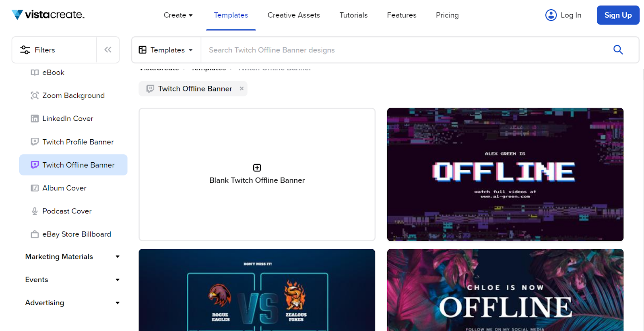
Task: Click the Twitch Profile Banner icon
Action: click(35, 142)
